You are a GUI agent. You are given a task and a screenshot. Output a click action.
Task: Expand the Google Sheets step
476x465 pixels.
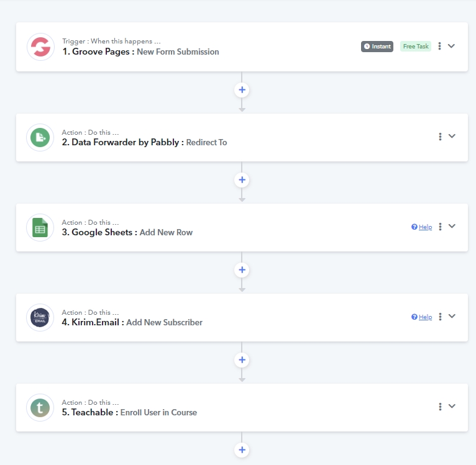tap(452, 226)
